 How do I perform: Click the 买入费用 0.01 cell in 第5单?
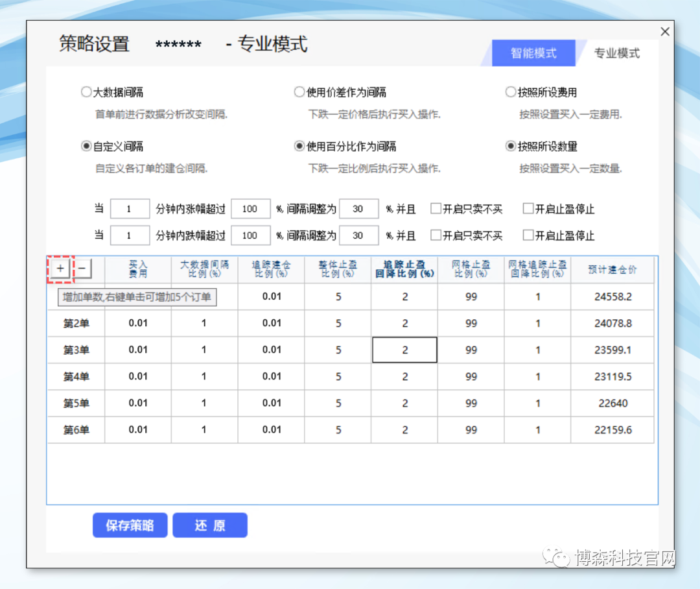[x=138, y=403]
